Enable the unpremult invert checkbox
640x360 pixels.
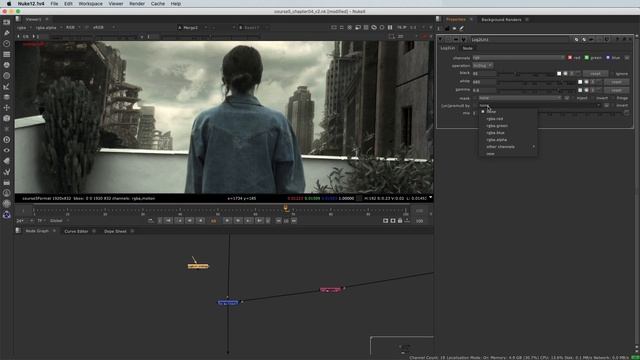point(613,106)
